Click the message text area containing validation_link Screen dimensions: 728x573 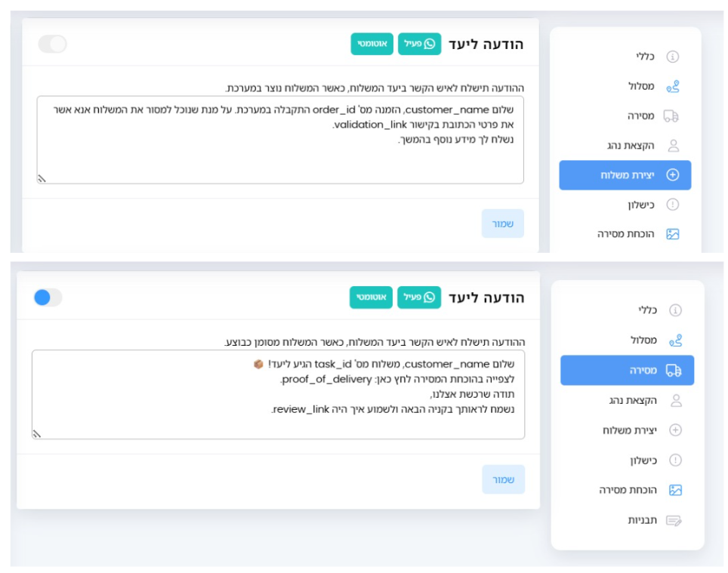pyautogui.click(x=280, y=140)
